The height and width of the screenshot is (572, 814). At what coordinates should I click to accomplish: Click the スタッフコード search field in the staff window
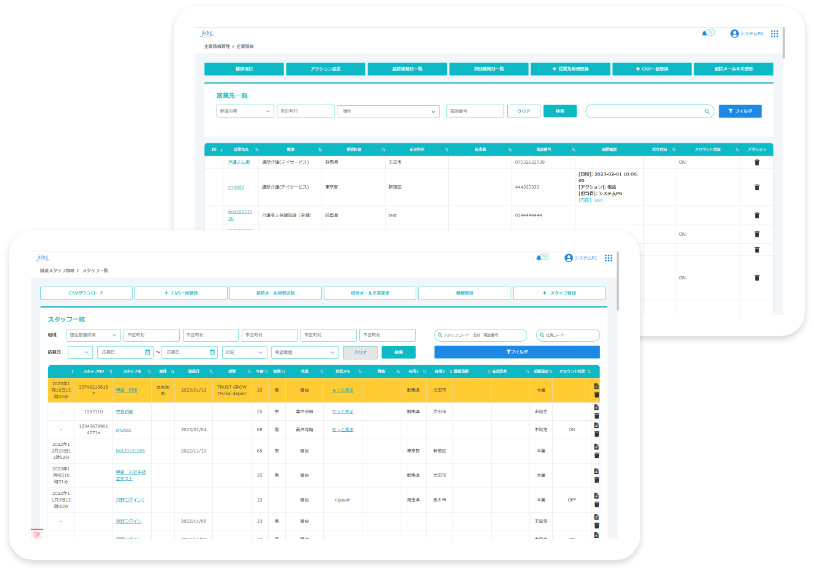[x=482, y=335]
